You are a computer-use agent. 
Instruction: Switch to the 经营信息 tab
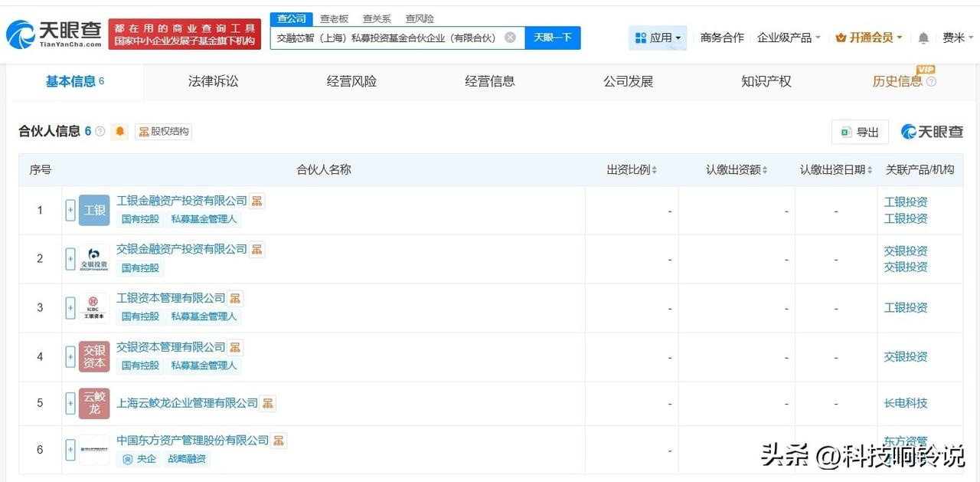pos(490,81)
